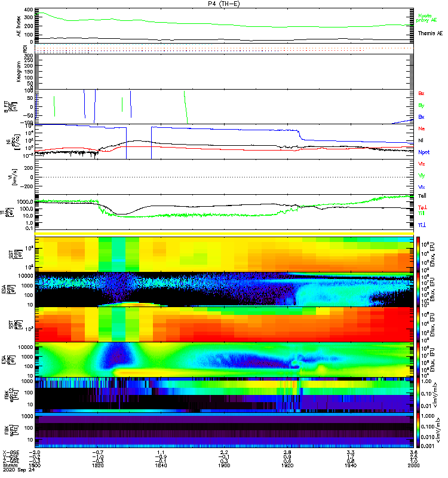The image size is (448, 478).
Task: Click the FBK scm1 [Hz] axis label
Action: click(11, 430)
